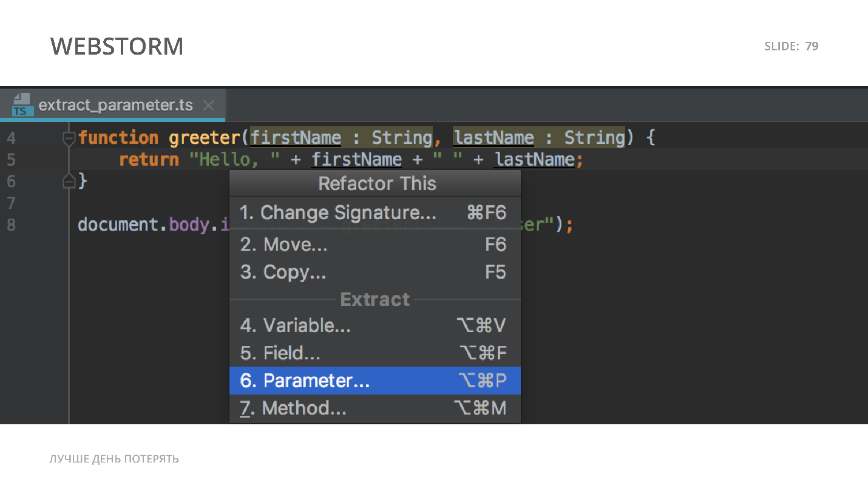
Task: Choose Extract Method from the popup
Action: point(294,408)
